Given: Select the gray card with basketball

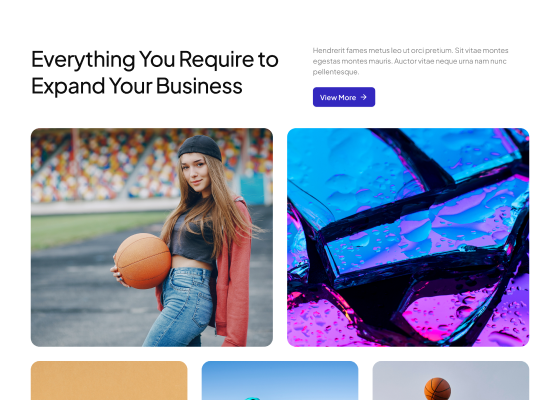Looking at the screenshot, I should (x=451, y=380).
